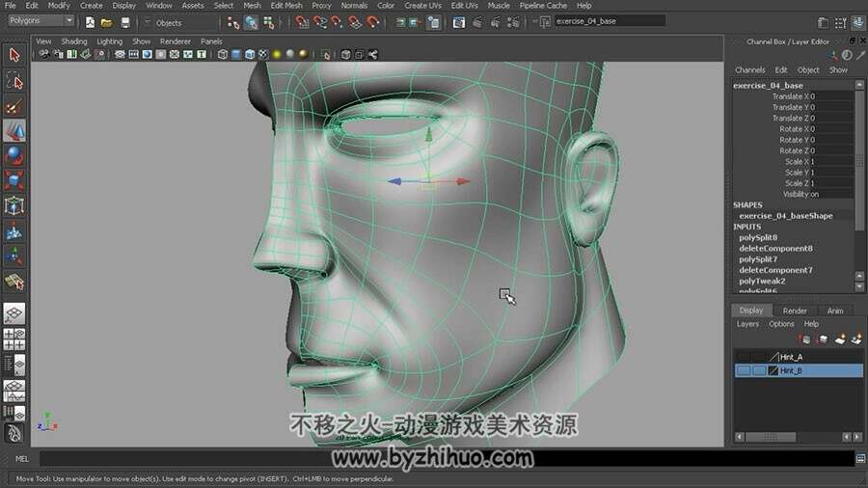Switch to the four-view layout icon
Image resolution: width=868 pixels, height=488 pixels.
(14, 339)
